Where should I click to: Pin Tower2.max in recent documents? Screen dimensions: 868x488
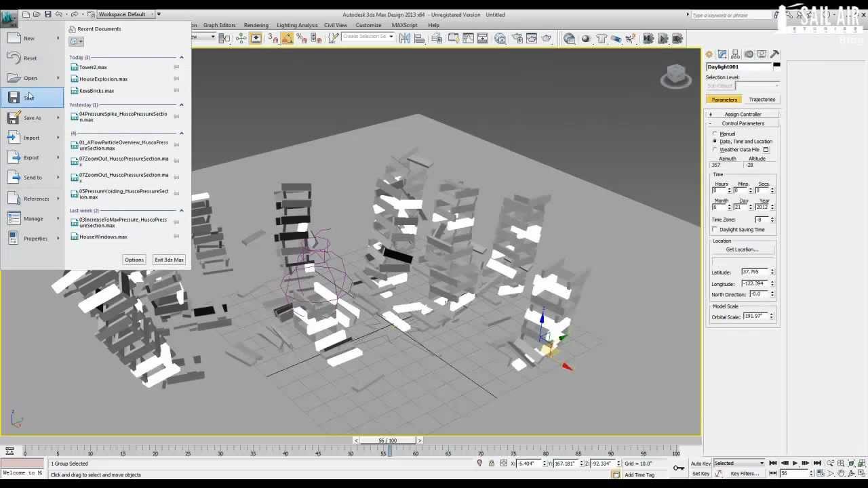[x=177, y=67]
